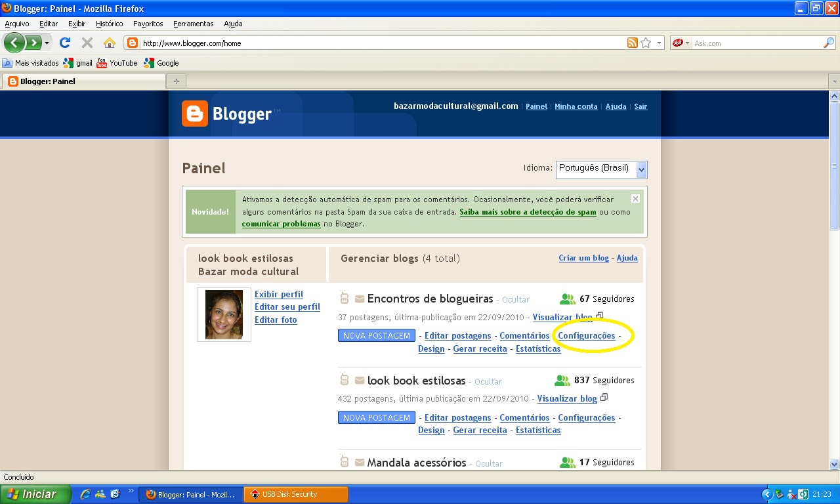This screenshot has width=840, height=504.
Task: Open Design for look book estilosas
Action: click(x=431, y=430)
